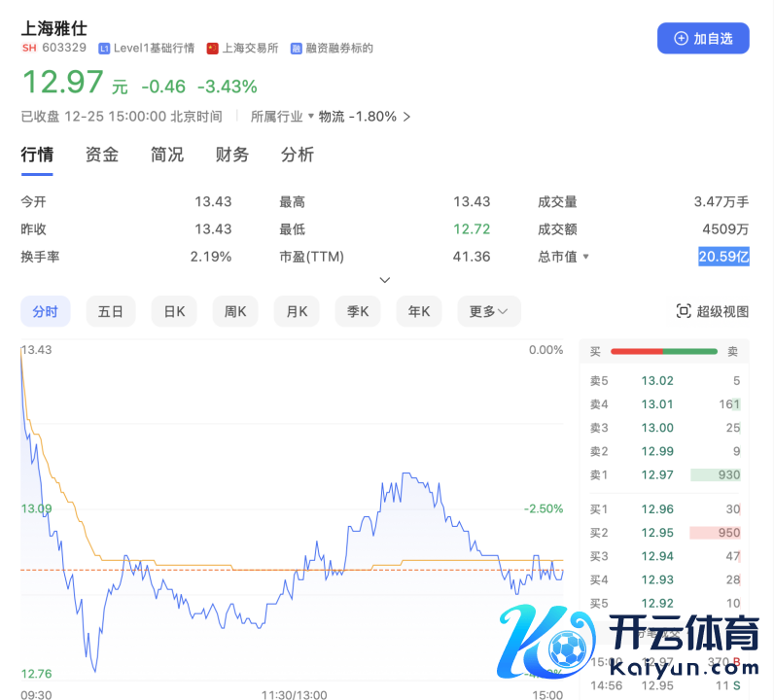Viewport: 774px width, 700px height.
Task: Expand the 更多 chart period dropdown
Action: coord(489,311)
